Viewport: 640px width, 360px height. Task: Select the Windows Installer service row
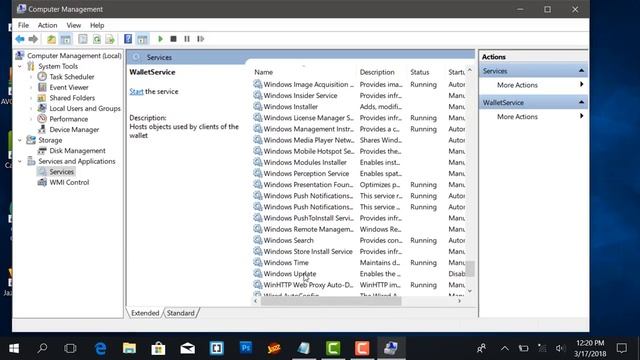coord(359,107)
